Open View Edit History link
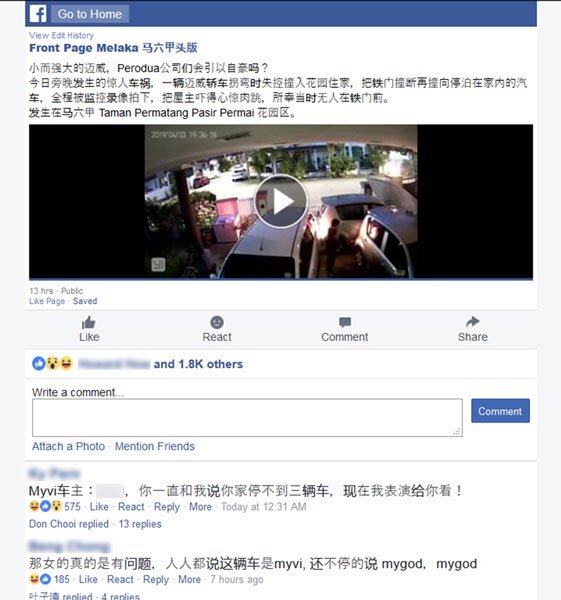561x600 pixels. pyautogui.click(x=61, y=35)
